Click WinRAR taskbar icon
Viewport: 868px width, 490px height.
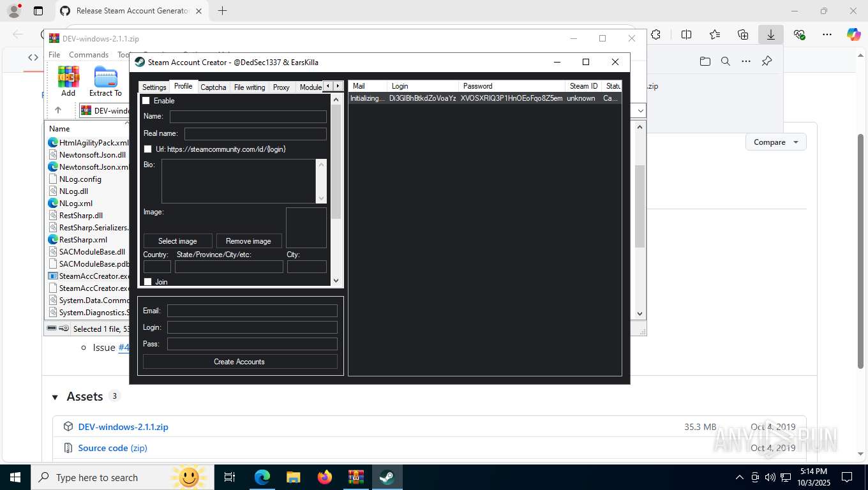coord(356,477)
